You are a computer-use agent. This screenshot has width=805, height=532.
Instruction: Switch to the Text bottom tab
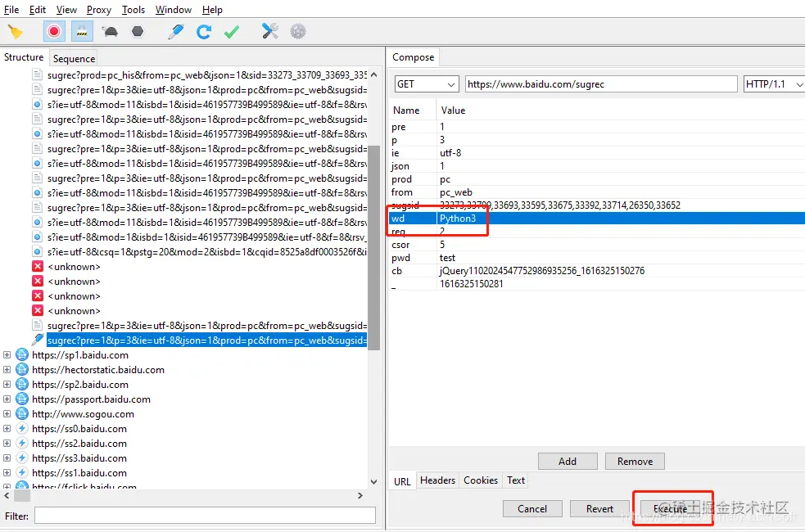[x=516, y=480]
